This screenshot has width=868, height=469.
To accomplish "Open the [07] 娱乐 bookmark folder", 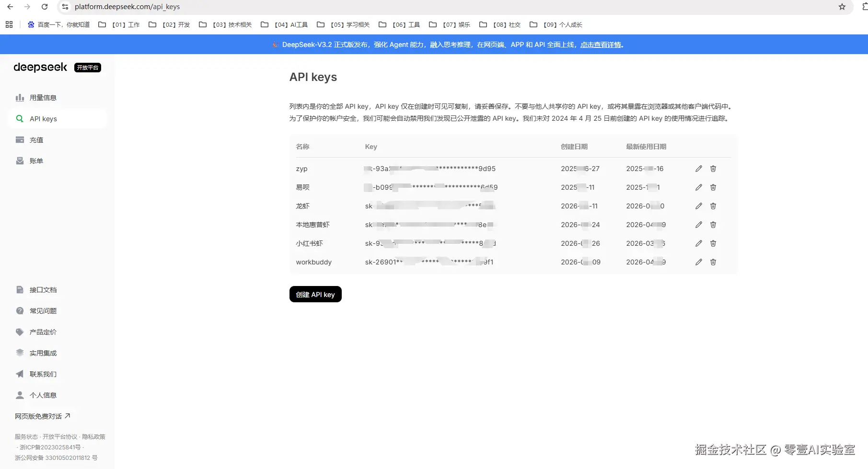I will click(450, 24).
